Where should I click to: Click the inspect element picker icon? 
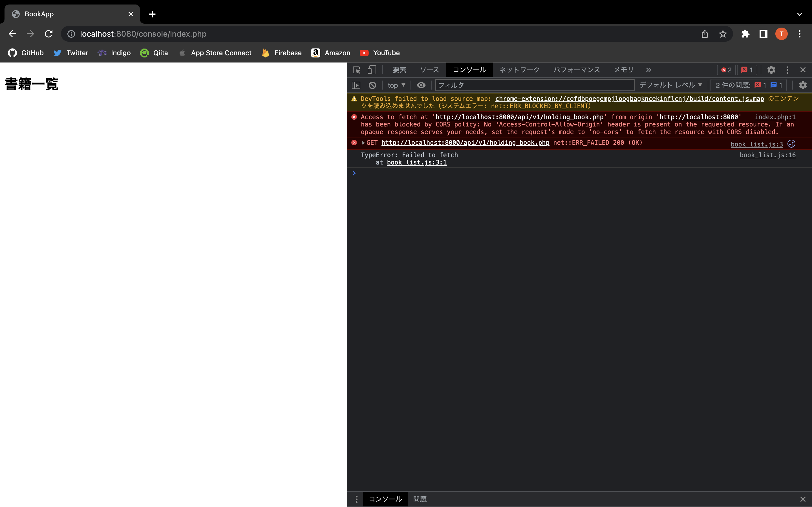[x=356, y=70]
